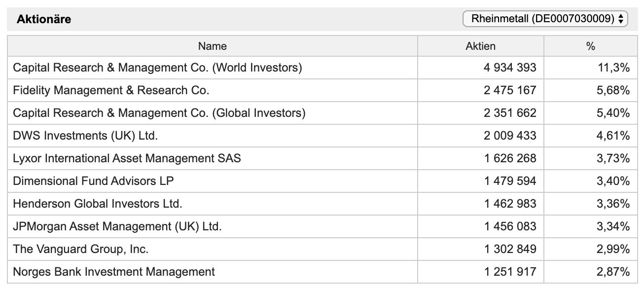Click the dropdown arrows next to DE0007030009
The height and width of the screenshot is (291, 644).
(x=621, y=19)
